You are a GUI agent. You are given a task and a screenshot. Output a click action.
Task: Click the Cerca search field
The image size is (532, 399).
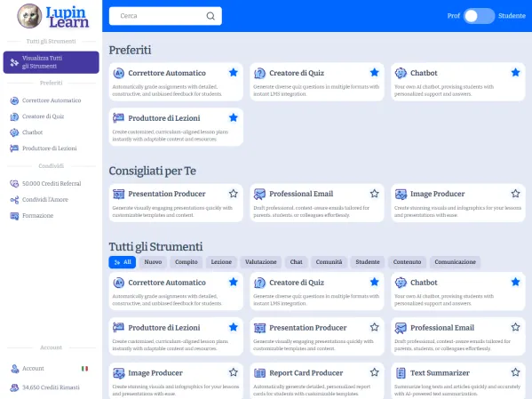(x=165, y=16)
